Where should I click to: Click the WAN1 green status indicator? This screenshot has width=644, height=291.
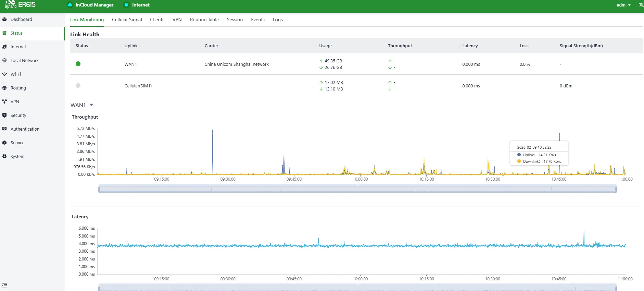click(x=78, y=64)
